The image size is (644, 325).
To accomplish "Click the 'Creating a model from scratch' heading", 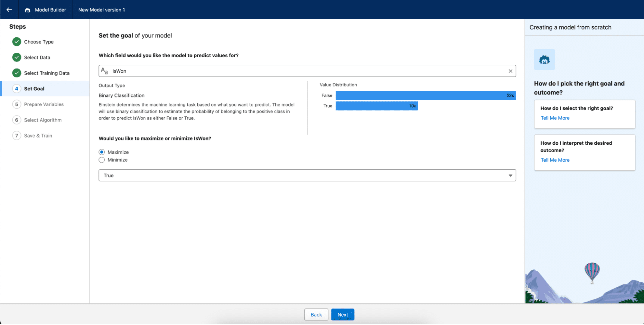I will tap(570, 27).
